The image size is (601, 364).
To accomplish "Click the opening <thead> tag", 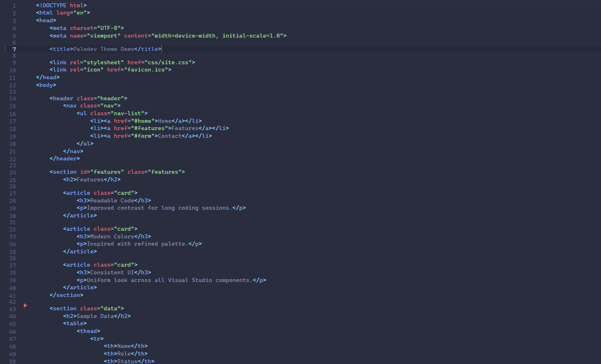I will tap(89, 331).
